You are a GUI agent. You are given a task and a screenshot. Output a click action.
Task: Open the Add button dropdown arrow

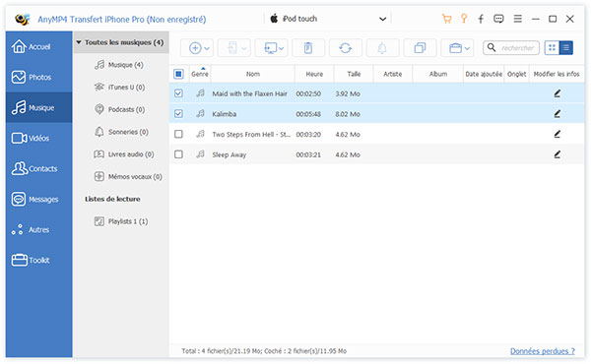coord(207,48)
